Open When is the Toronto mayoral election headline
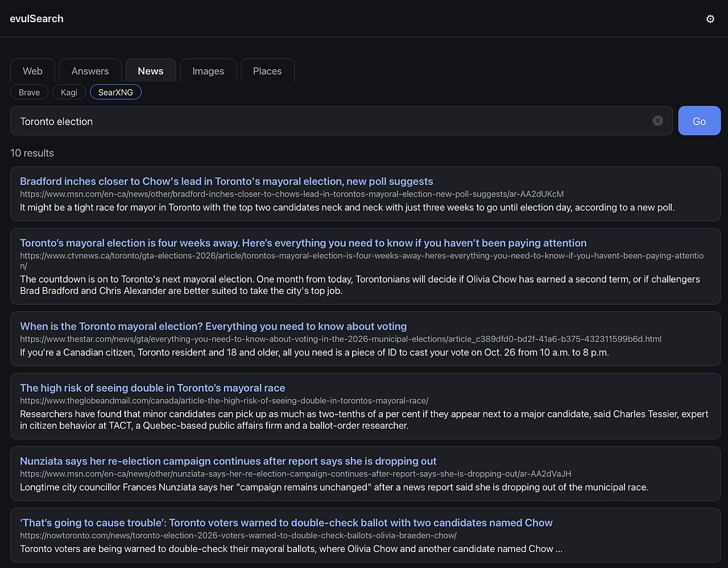Viewport: 728px width, 568px height. coord(213,326)
